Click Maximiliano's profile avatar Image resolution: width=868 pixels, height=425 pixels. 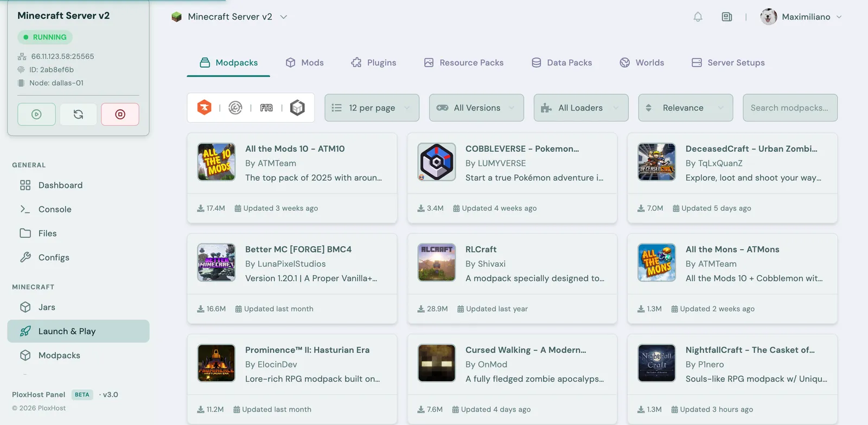pos(768,17)
